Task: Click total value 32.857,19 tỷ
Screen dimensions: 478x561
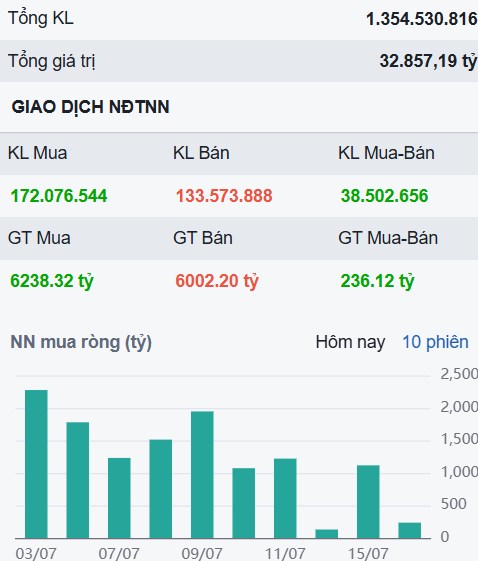Action: tap(428, 61)
